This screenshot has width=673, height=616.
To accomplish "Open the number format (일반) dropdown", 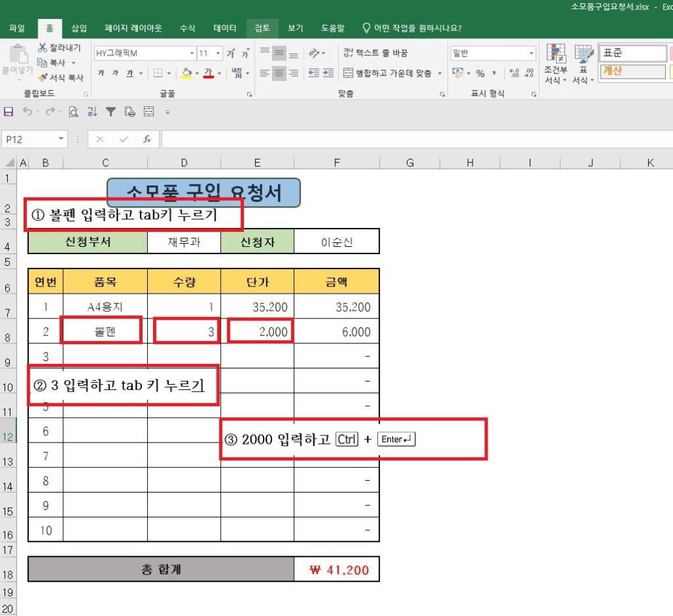I will click(531, 53).
